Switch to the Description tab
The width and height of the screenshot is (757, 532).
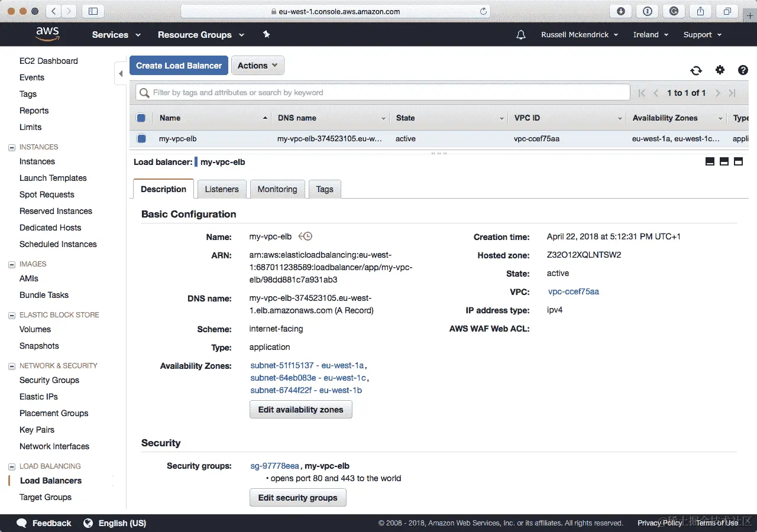point(164,189)
